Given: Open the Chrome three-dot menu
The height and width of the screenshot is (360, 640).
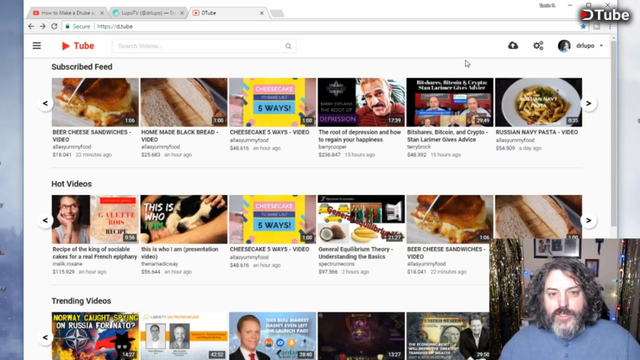Looking at the screenshot, I should pyautogui.click(x=610, y=27).
